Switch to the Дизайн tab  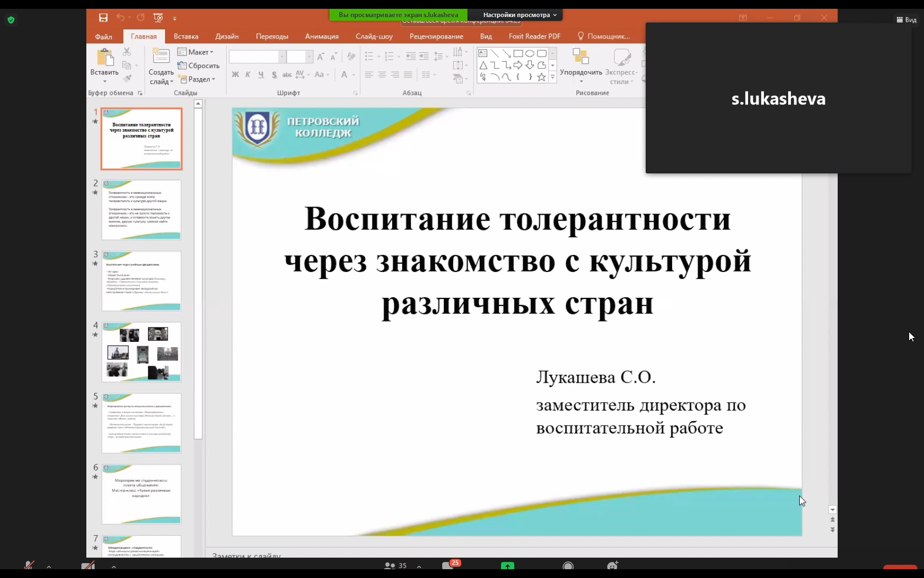[x=227, y=36]
